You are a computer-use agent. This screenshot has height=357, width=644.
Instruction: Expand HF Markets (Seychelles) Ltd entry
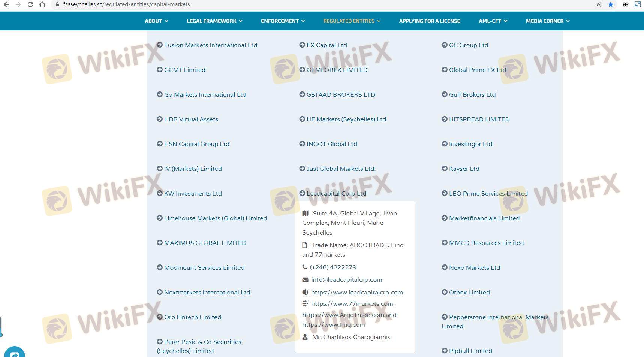[346, 119]
